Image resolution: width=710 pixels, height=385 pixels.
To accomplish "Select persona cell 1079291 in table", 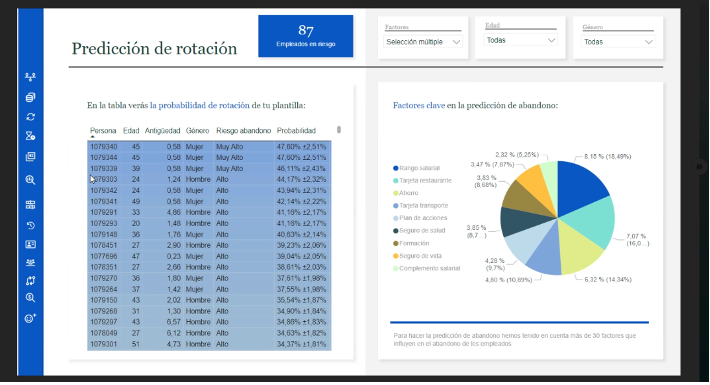I will (103, 212).
